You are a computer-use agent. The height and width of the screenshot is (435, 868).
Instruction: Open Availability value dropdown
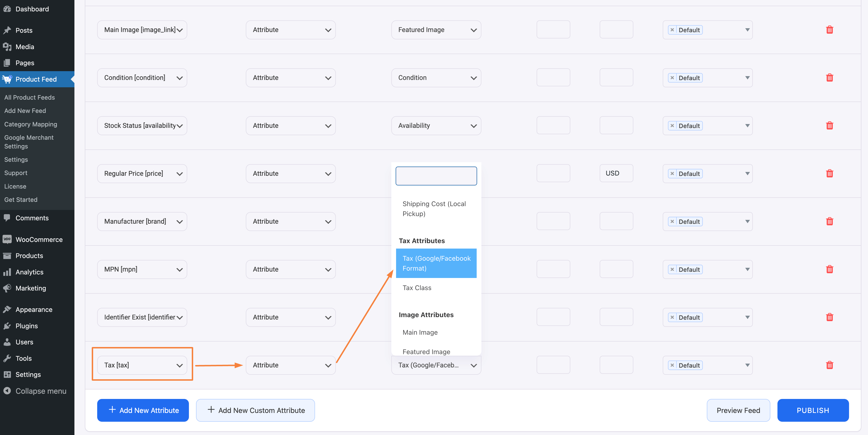tap(436, 125)
